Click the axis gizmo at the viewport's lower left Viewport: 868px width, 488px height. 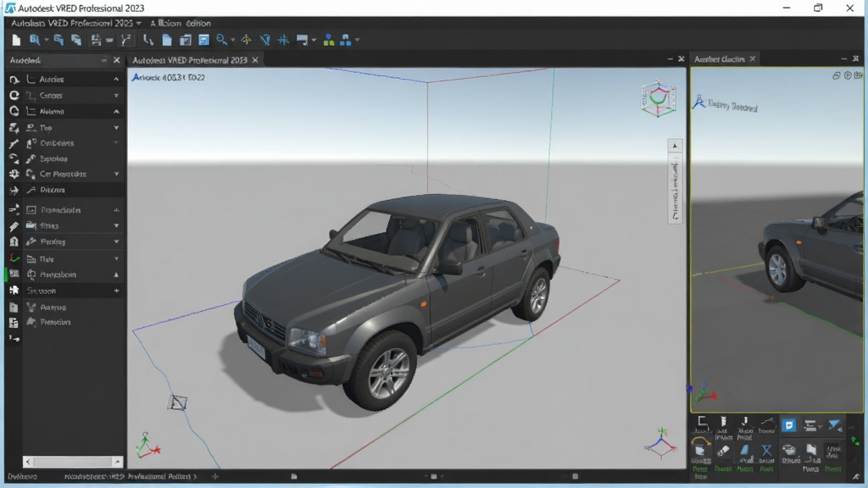tap(147, 446)
